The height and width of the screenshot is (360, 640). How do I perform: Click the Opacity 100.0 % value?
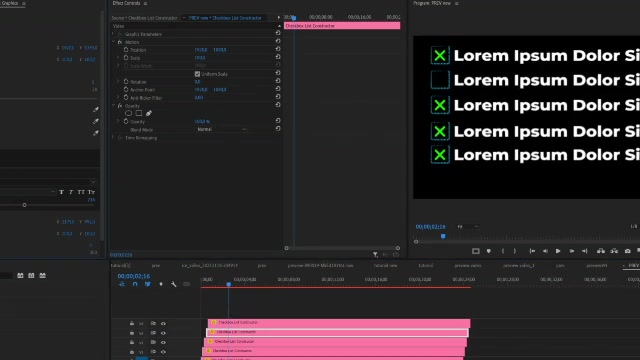pos(202,122)
